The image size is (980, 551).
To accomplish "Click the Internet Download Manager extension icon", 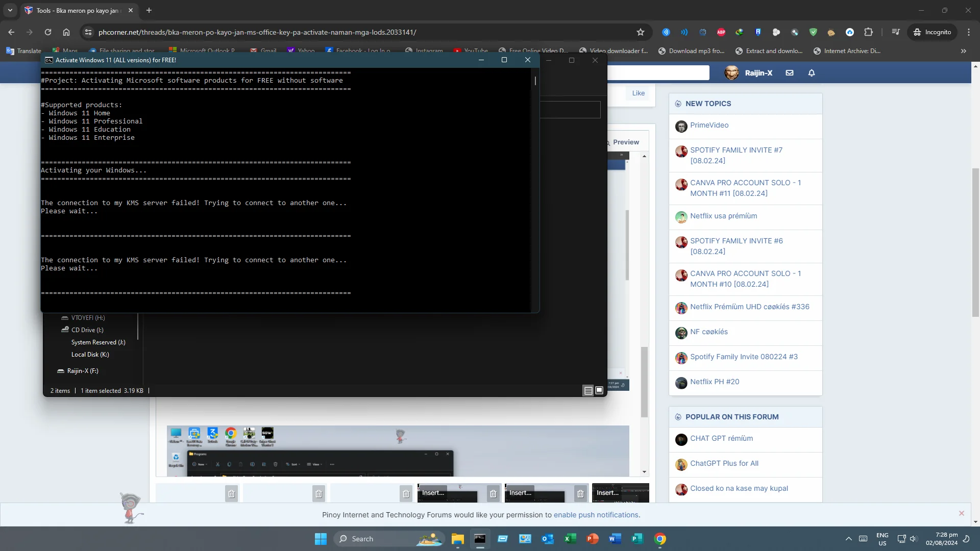I will coord(740,32).
